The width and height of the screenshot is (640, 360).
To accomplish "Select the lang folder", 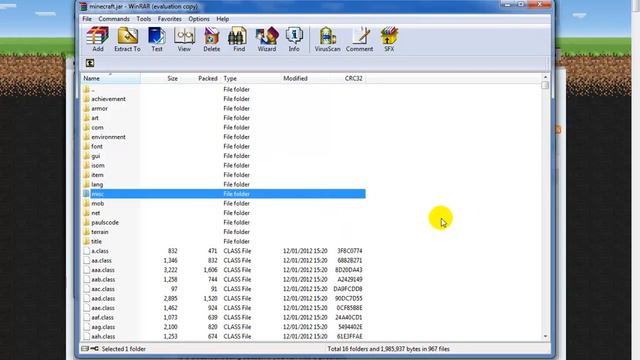I will point(224,184).
